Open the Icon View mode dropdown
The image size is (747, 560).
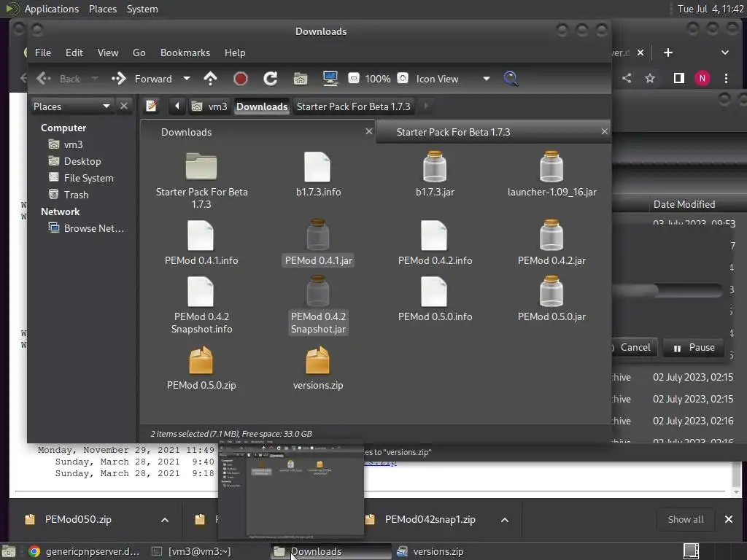coord(451,79)
